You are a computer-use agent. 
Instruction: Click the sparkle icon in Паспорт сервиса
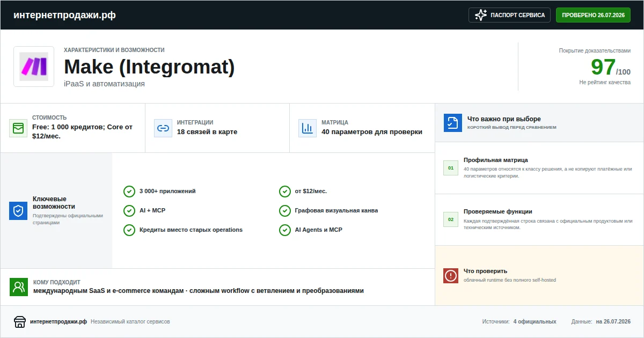(481, 15)
